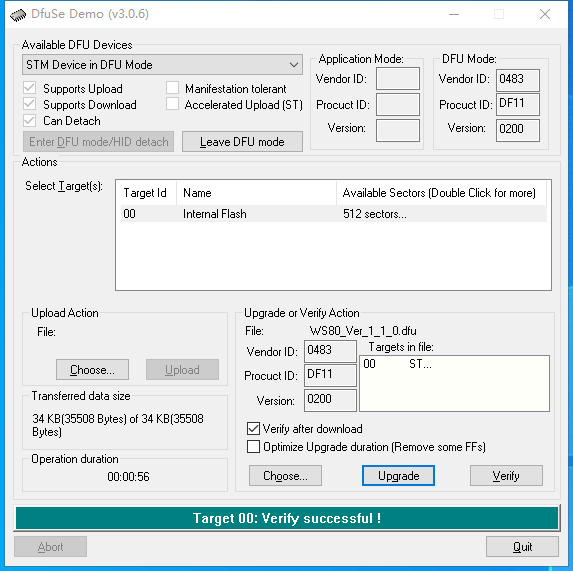Click Upgrade section Version field
This screenshot has width=573, height=571.
tap(330, 400)
